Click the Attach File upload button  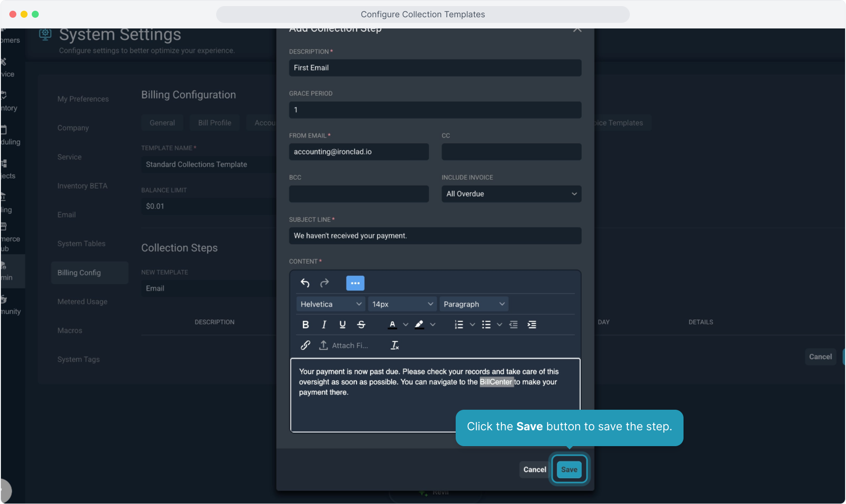click(x=343, y=345)
